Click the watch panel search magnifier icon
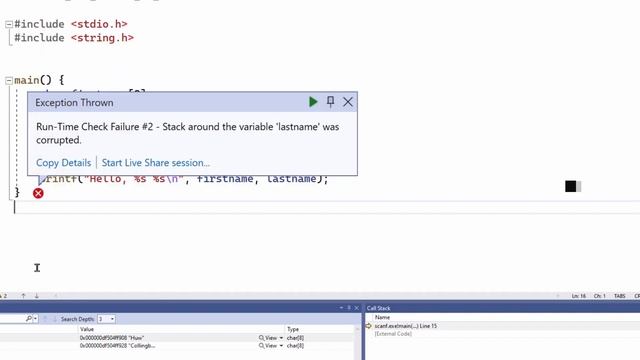 [29, 318]
